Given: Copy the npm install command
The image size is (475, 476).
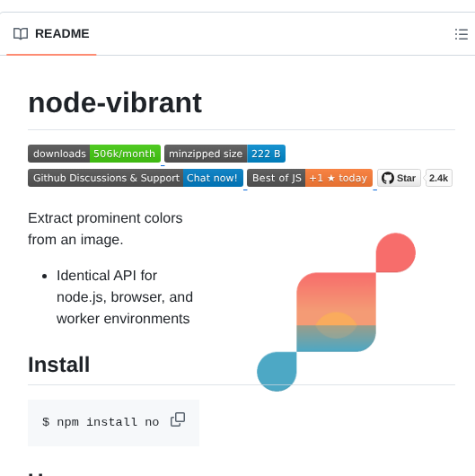Looking at the screenshot, I should 178,420.
